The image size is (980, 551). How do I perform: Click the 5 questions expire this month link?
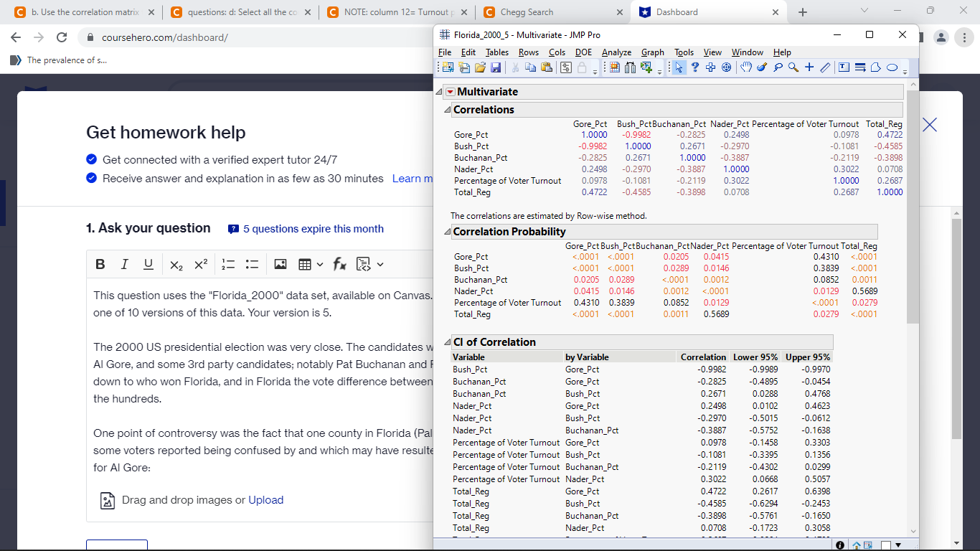[x=313, y=229]
